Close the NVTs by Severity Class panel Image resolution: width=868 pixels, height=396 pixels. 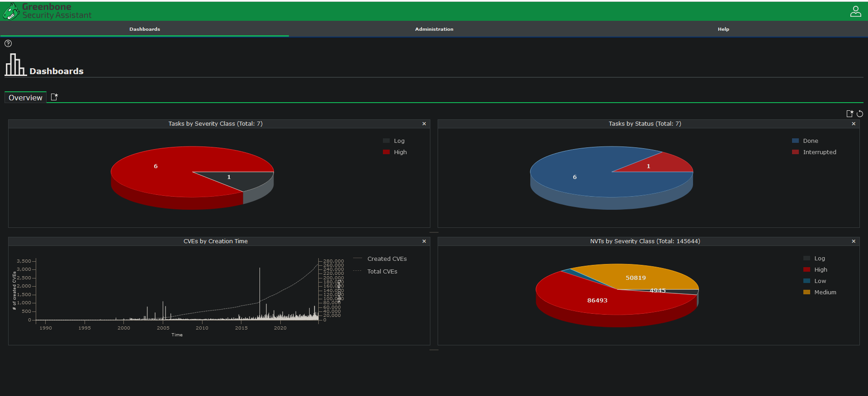point(854,241)
